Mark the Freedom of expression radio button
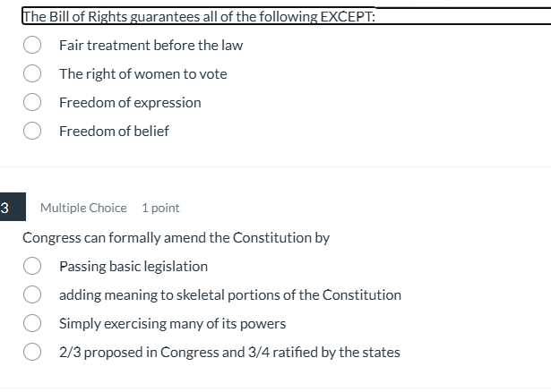Viewport: 551px width, 392px height. coord(32,102)
